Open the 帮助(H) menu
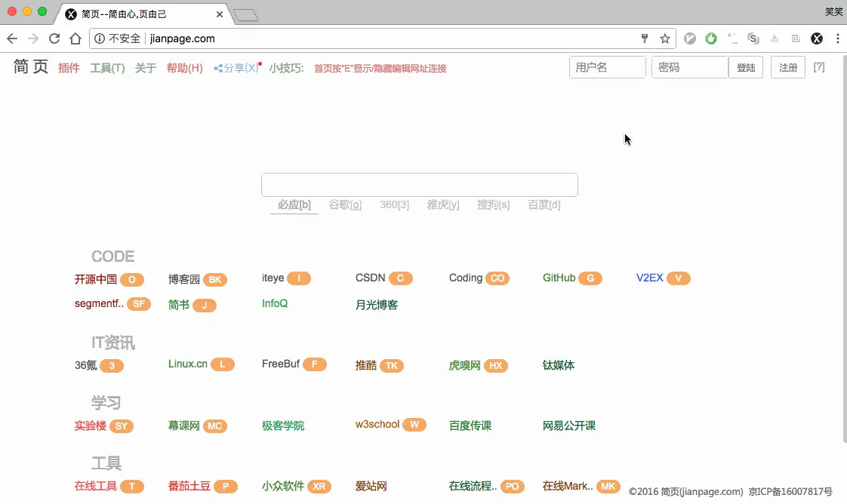847x504 pixels. click(x=185, y=68)
